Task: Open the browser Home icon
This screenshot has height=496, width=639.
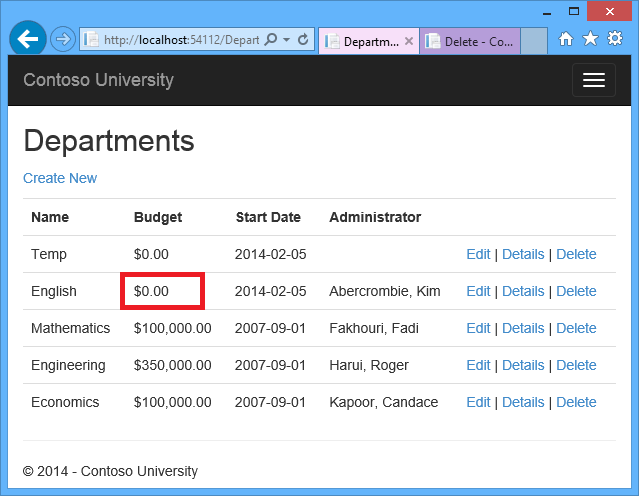Action: (566, 39)
